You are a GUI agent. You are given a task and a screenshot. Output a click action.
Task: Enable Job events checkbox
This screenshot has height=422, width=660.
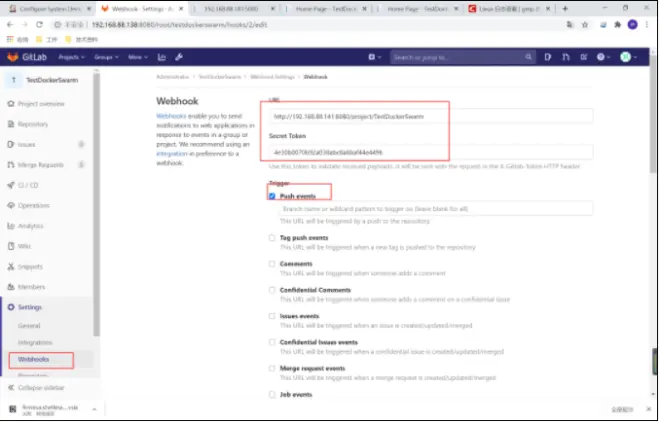tap(272, 394)
